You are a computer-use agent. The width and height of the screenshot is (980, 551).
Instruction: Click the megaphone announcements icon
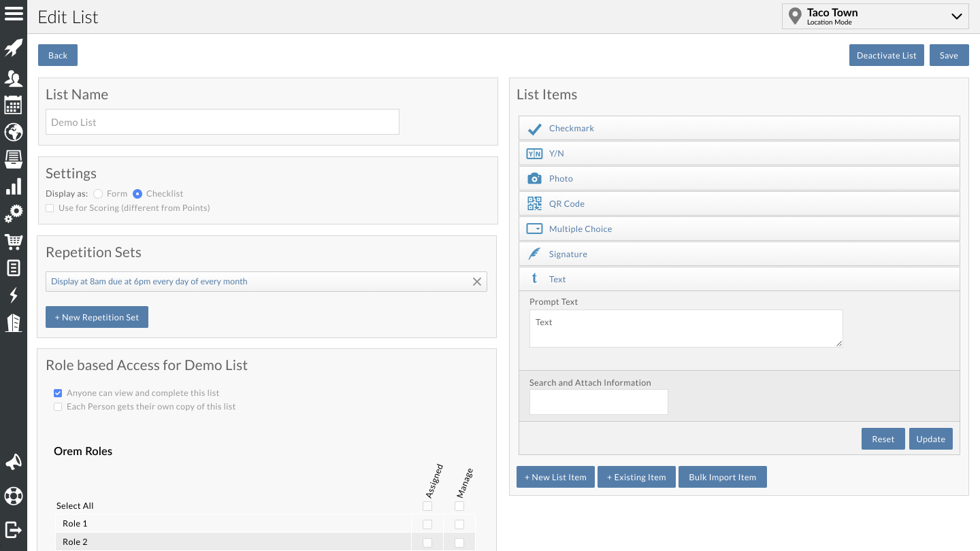pos(14,463)
